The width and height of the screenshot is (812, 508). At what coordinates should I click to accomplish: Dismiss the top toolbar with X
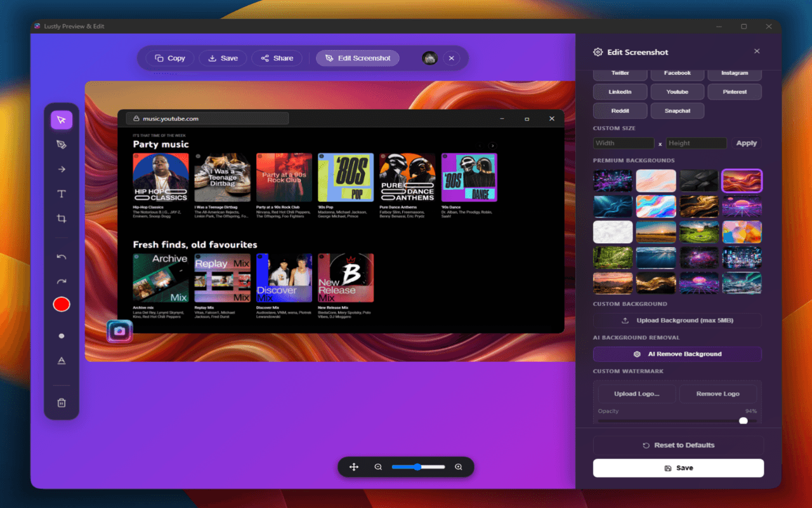pyautogui.click(x=451, y=58)
